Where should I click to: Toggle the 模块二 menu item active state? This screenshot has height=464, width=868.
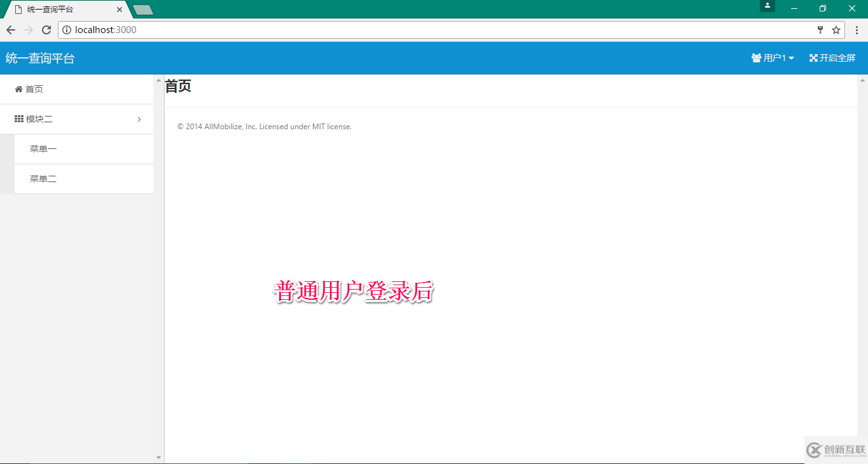(38, 119)
